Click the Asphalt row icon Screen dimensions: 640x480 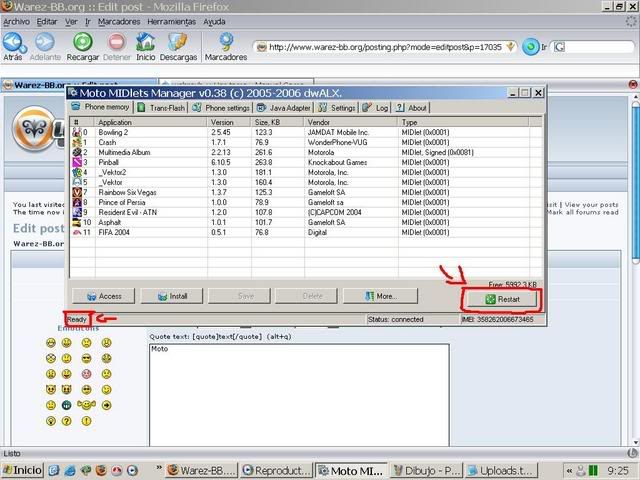[x=77, y=222]
